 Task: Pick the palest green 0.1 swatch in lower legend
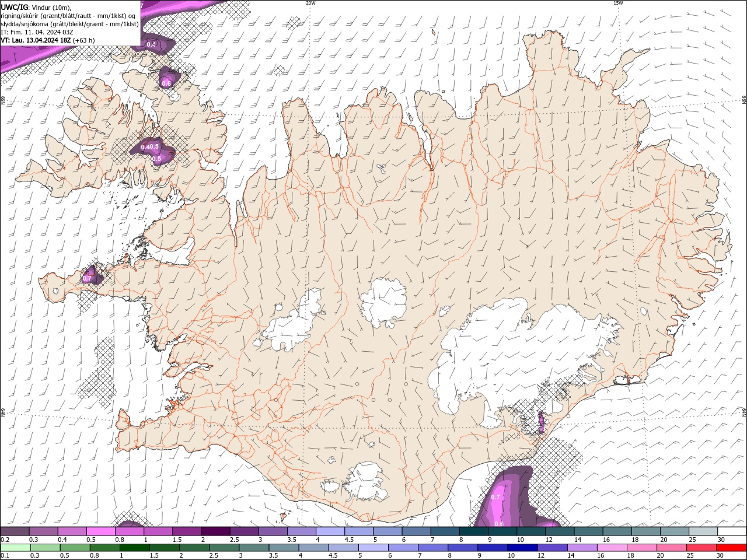click(15, 548)
